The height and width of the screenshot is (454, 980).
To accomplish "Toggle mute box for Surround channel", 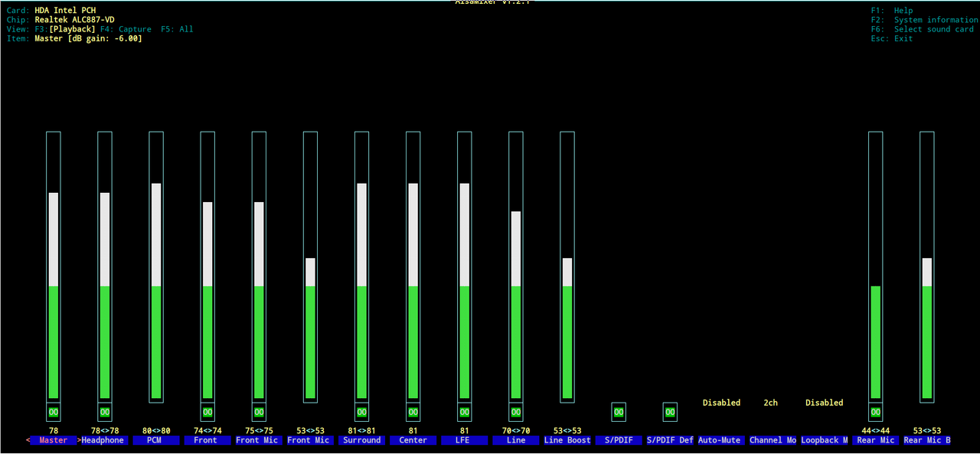I will tap(361, 412).
